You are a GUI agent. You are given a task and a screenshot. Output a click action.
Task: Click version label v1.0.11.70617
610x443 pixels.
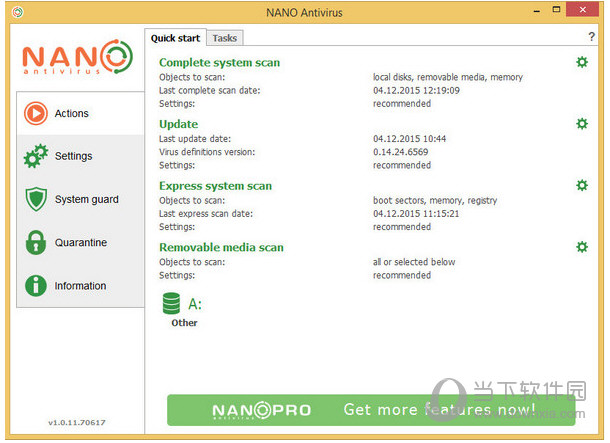point(77,422)
